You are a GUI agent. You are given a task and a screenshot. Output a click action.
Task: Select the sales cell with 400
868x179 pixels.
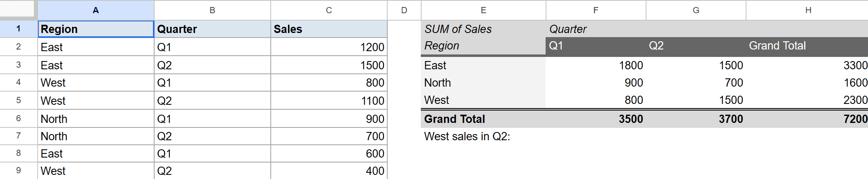pyautogui.click(x=329, y=171)
